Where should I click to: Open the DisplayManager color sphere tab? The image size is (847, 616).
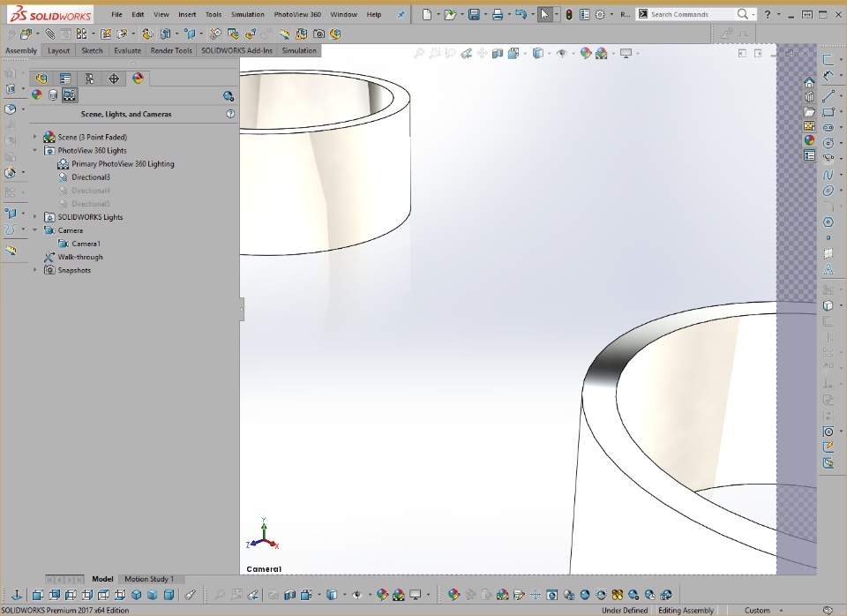tap(138, 79)
